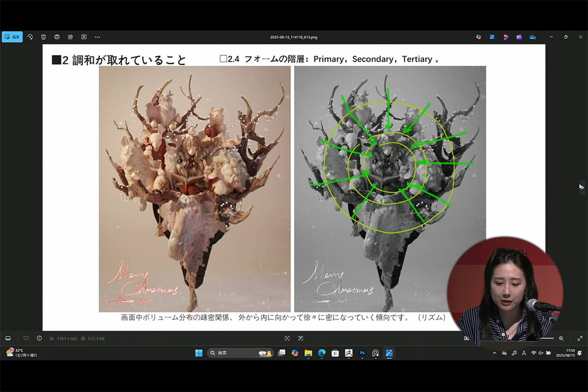Rotate the photo
Screen dimensions: 588x392
[x=30, y=37]
